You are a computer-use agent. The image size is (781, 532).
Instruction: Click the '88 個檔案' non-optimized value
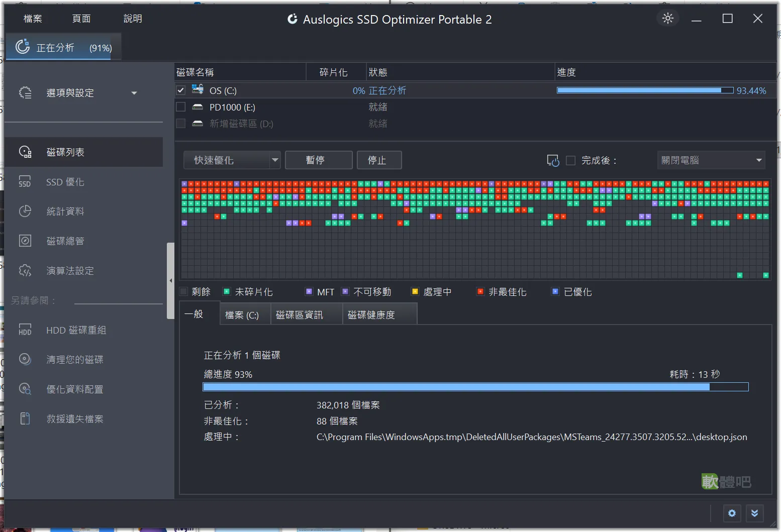click(337, 421)
